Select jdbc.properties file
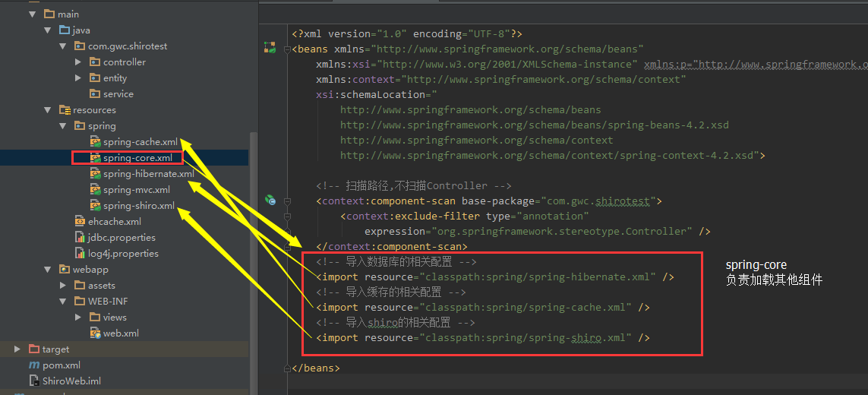The height and width of the screenshot is (395, 868). pos(122,238)
